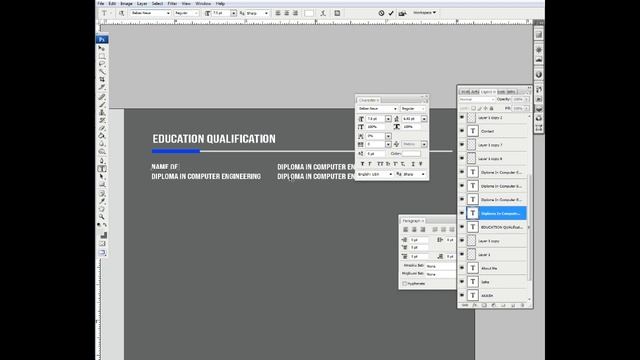Image resolution: width=640 pixels, height=360 pixels.
Task: Click the layer Opacity field
Action: pos(518,100)
